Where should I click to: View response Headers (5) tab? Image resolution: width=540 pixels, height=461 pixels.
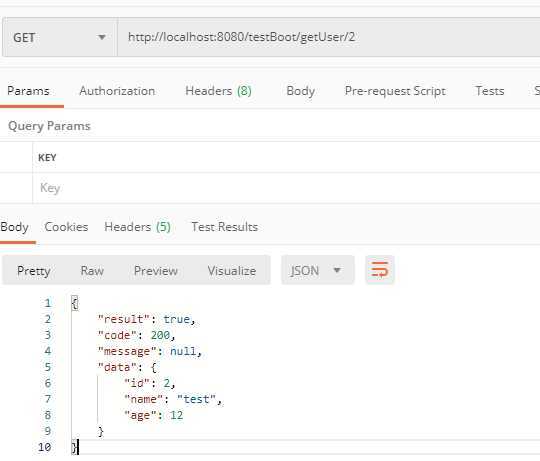[137, 227]
